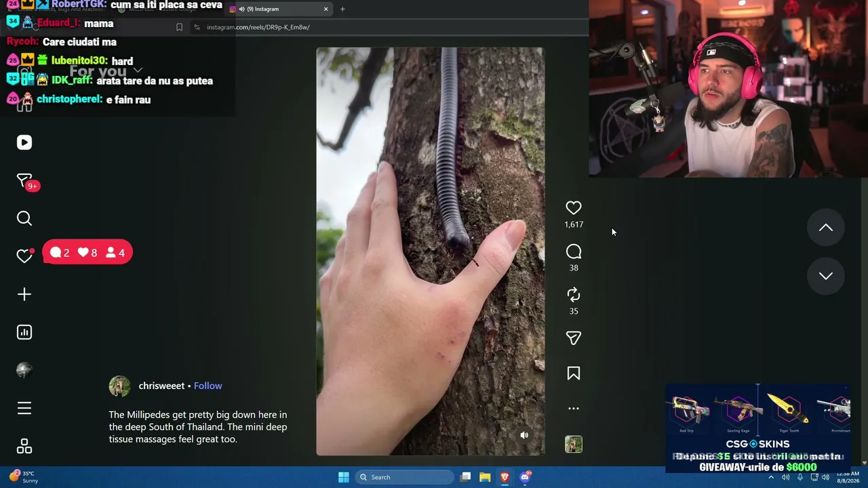Open Instagram search from the sidebar
Image resolution: width=868 pixels, height=488 pixels.
click(24, 218)
